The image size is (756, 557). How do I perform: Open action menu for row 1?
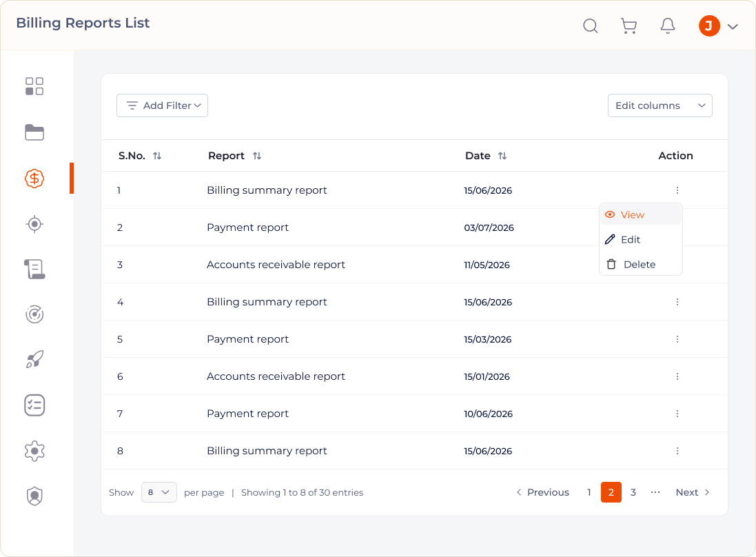[677, 190]
